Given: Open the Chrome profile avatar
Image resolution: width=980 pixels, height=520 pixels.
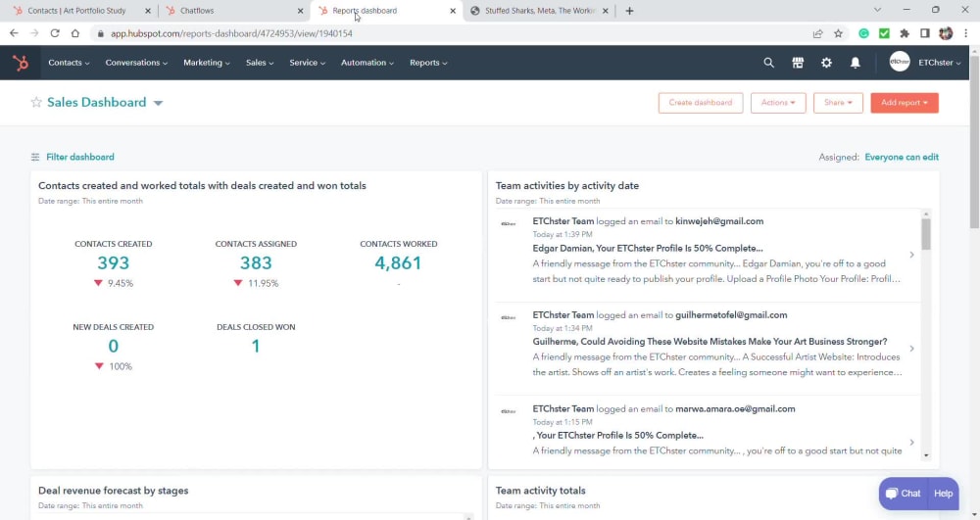Looking at the screenshot, I should point(946,33).
